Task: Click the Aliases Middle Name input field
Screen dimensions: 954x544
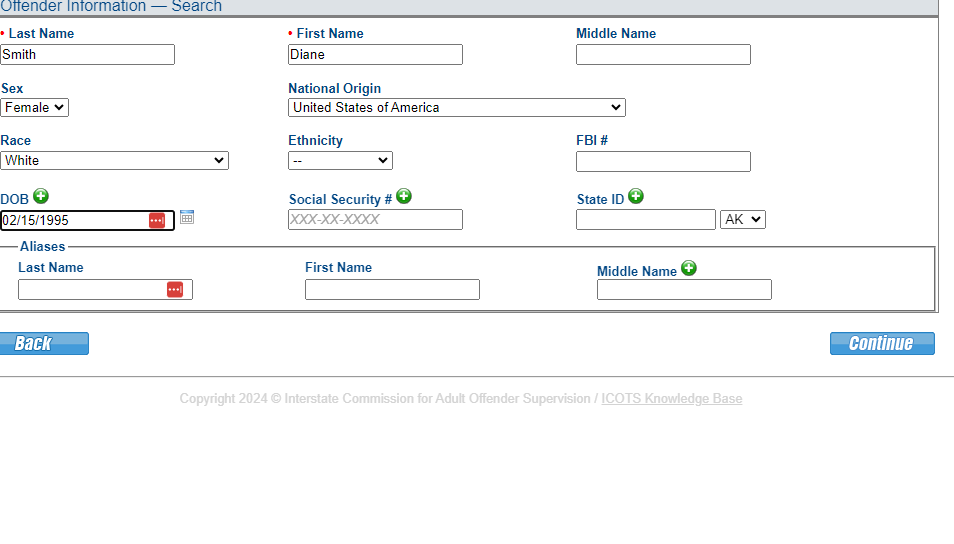Action: click(684, 290)
